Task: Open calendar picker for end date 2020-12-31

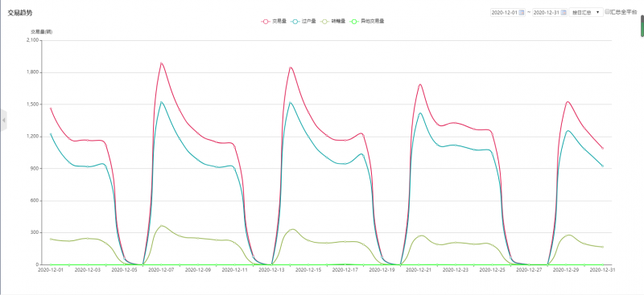Action: [563, 13]
